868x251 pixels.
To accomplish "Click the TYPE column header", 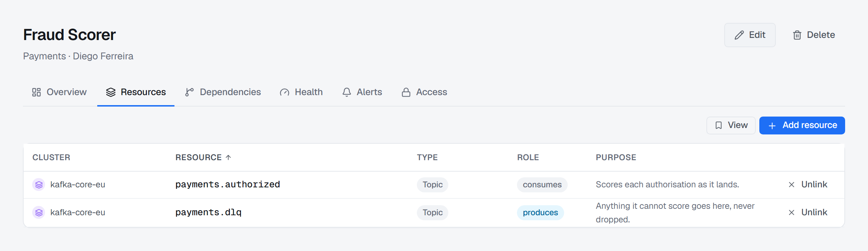I will coord(427,157).
